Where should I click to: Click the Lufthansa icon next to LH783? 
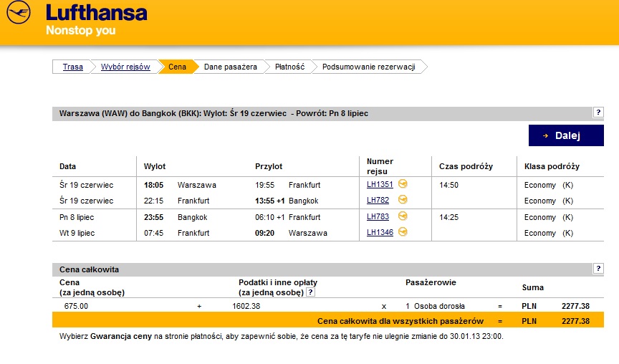[x=403, y=216]
